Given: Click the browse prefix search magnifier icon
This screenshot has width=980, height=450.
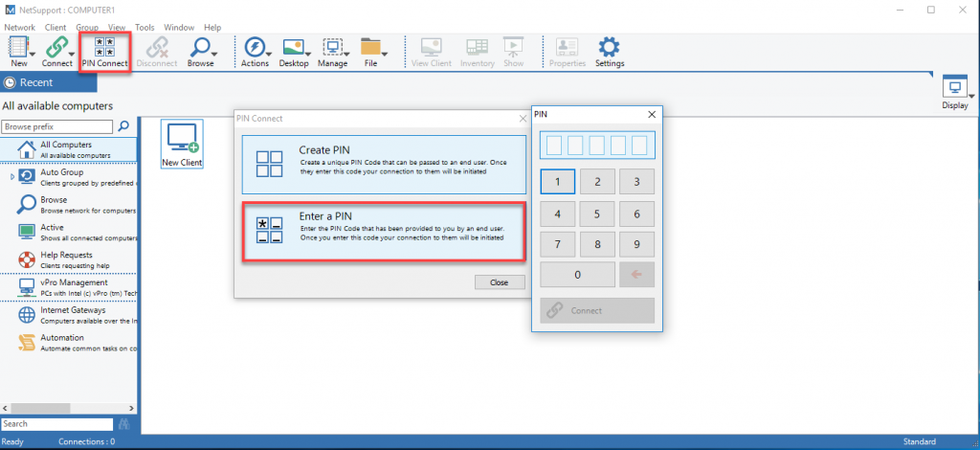Looking at the screenshot, I should tap(123, 126).
